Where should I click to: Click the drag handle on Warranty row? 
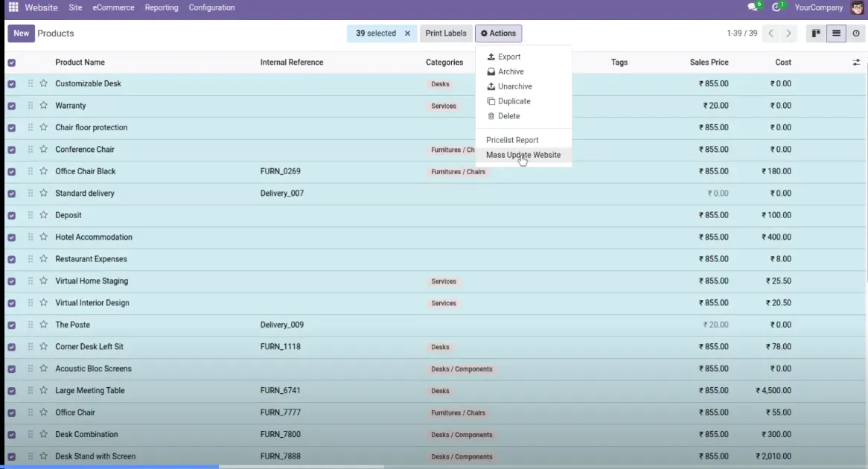[x=31, y=105]
